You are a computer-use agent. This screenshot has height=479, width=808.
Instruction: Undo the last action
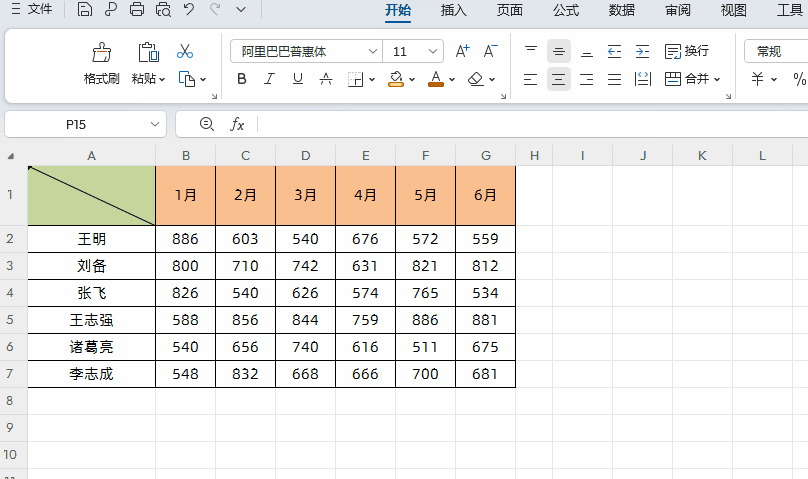tap(188, 10)
